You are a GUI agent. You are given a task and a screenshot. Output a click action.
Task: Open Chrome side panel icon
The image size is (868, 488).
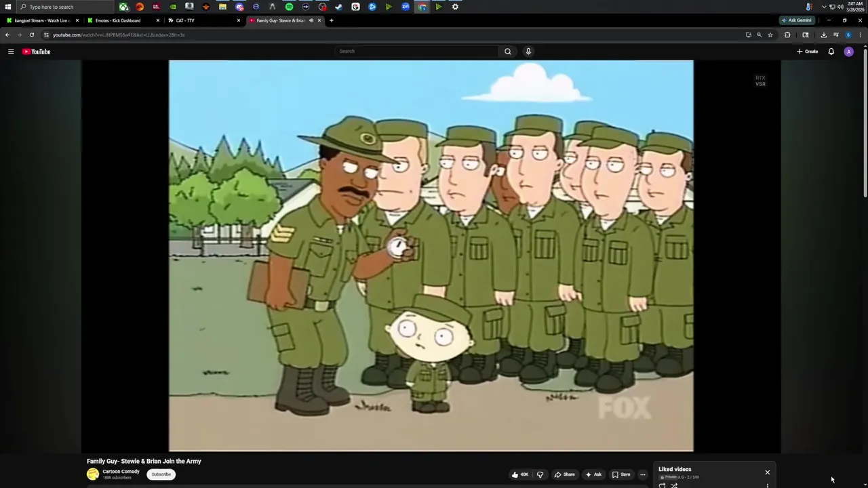pos(806,35)
